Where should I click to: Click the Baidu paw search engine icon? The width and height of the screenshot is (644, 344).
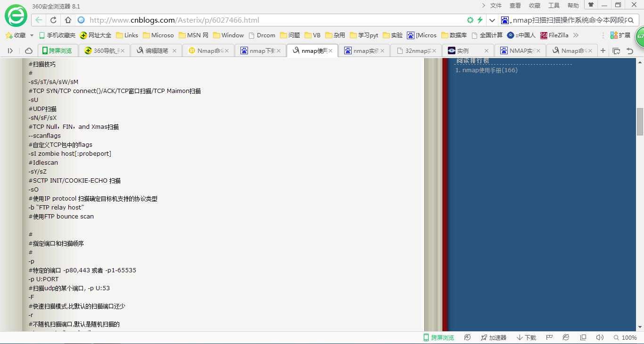[505, 20]
